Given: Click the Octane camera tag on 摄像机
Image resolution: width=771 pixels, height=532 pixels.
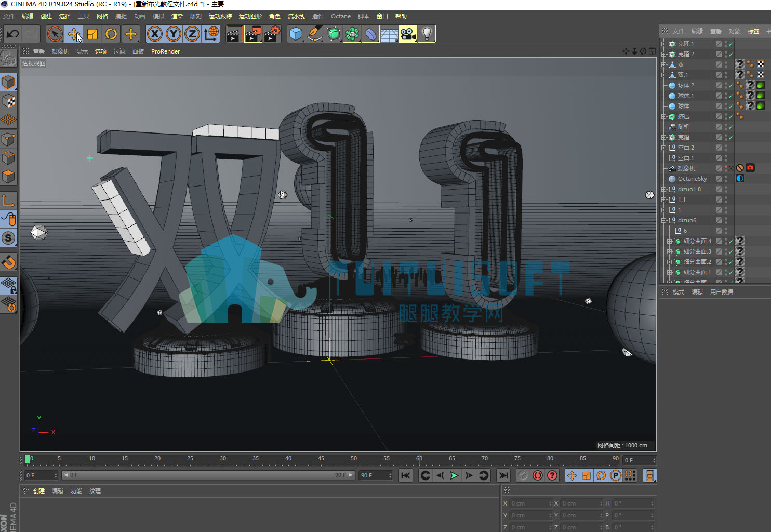Looking at the screenshot, I should [x=750, y=168].
